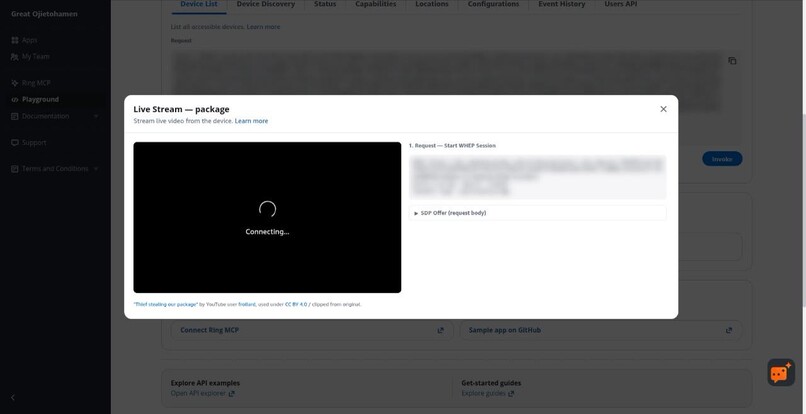
Task: Open the CC BY 4.0 license link
Action: (x=296, y=304)
